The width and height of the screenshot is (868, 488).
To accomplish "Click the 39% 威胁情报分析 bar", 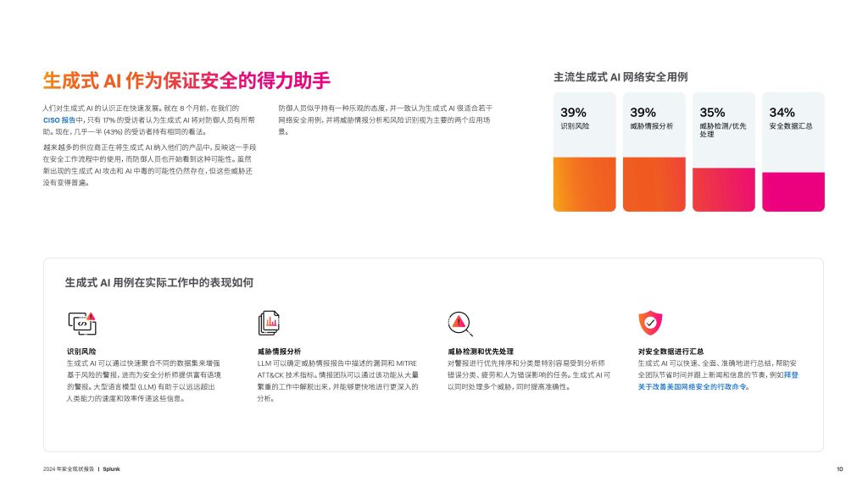I will (654, 184).
